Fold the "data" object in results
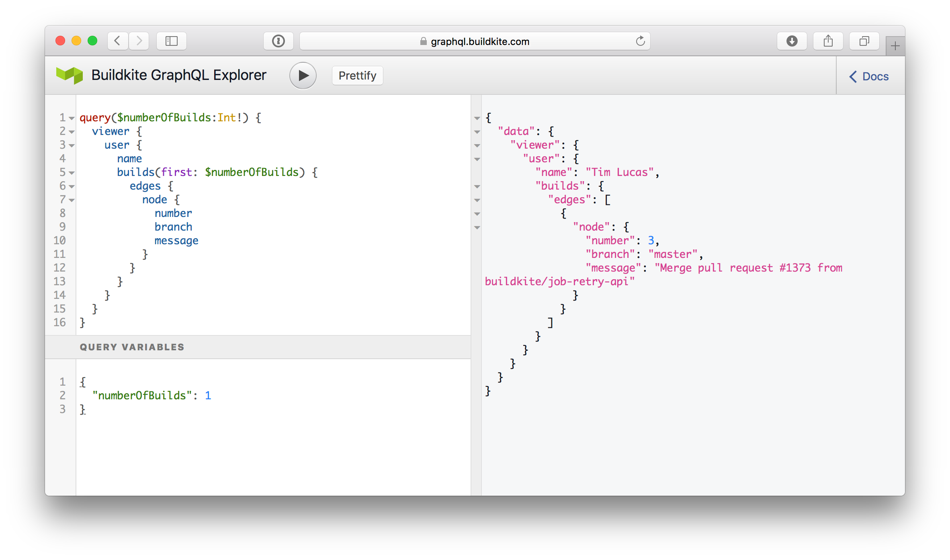Image resolution: width=950 pixels, height=560 pixels. (x=477, y=132)
